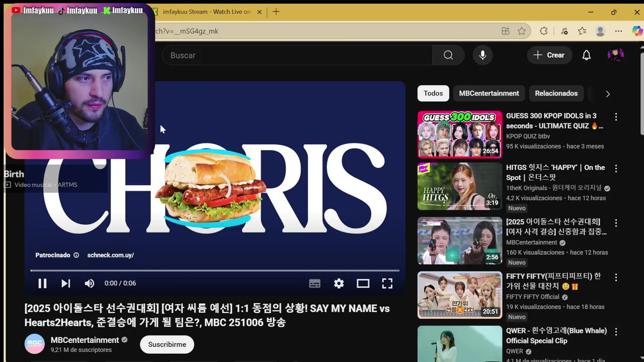The height and width of the screenshot is (362, 644).
Task: Open options for FIFTY FIFTY video
Action: tap(616, 278)
